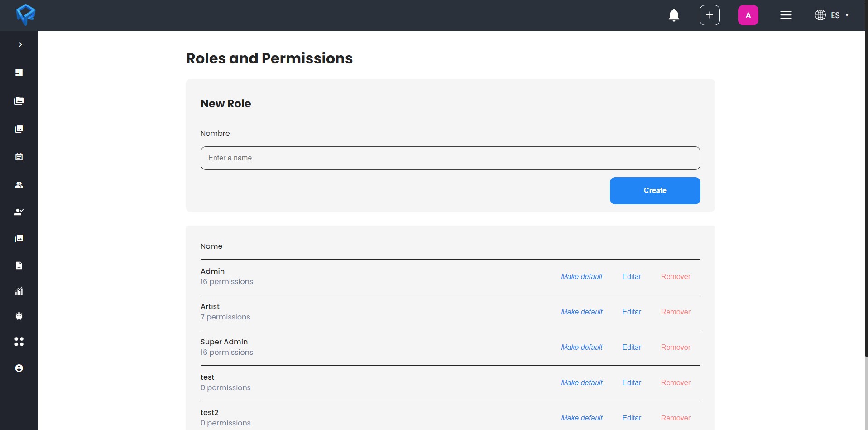Viewport: 868px width, 430px height.
Task: Open the calendar events icon in sidebar
Action: click(x=19, y=157)
